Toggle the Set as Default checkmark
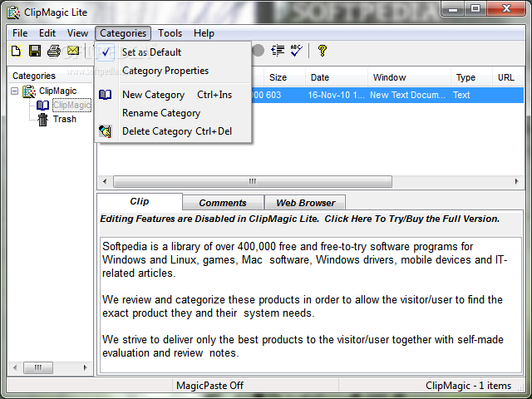 point(106,52)
